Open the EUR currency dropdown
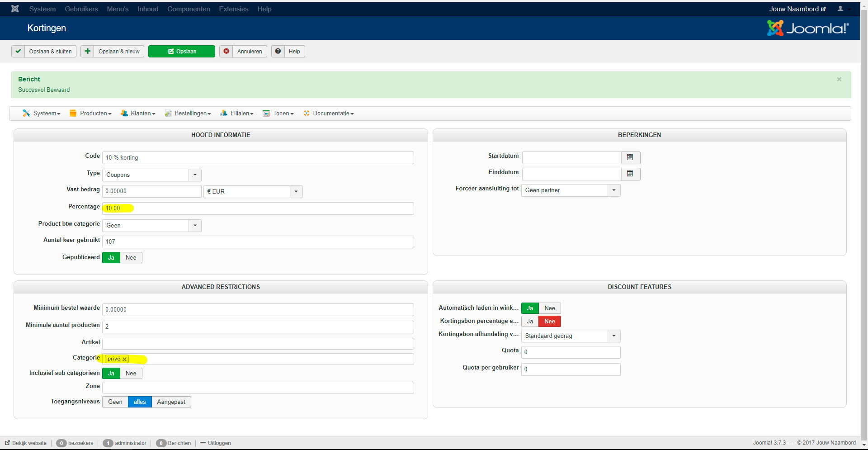The width and height of the screenshot is (868, 450). coord(253,191)
